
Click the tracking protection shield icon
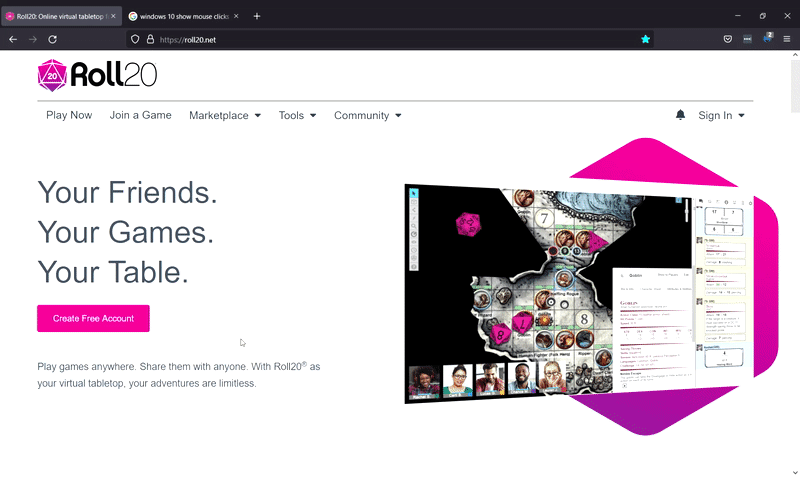click(x=136, y=39)
